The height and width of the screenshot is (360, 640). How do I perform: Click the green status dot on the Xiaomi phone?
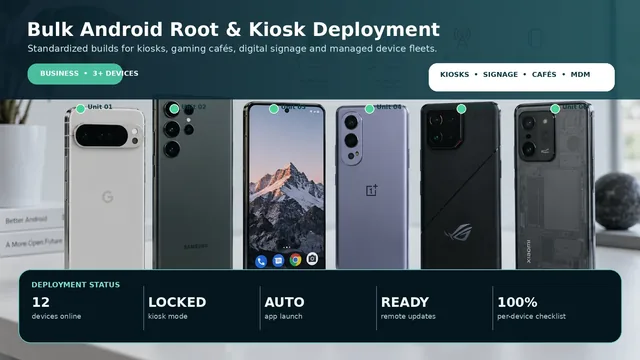point(555,109)
